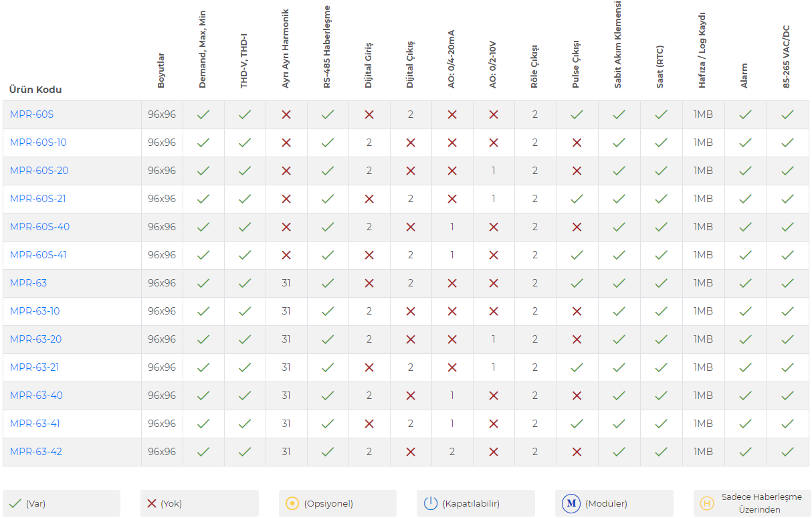The width and height of the screenshot is (812, 518).
Task: Go to the MPR-63-42 product page
Action: 36,452
